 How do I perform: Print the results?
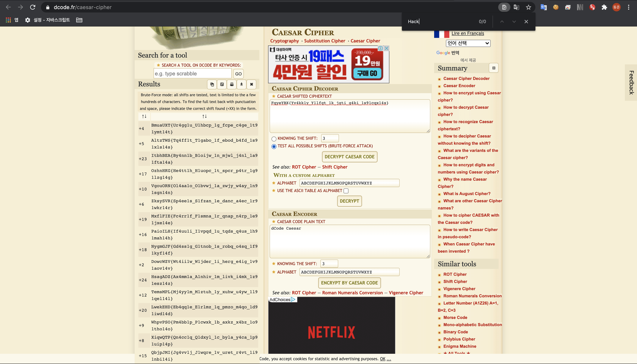click(232, 84)
